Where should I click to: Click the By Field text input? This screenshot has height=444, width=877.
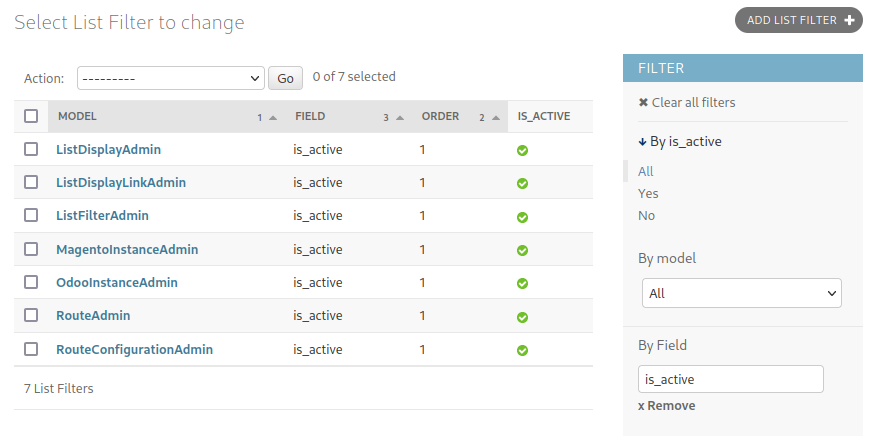click(x=730, y=379)
